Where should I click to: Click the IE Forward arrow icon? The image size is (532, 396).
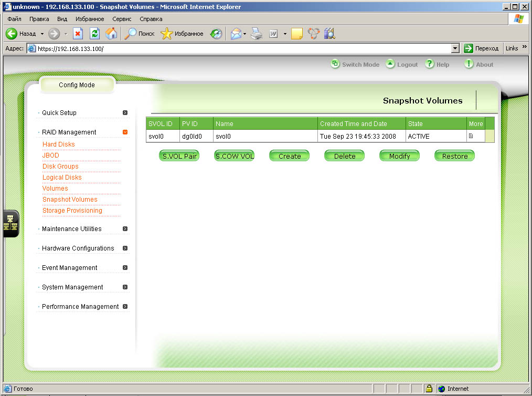[54, 34]
